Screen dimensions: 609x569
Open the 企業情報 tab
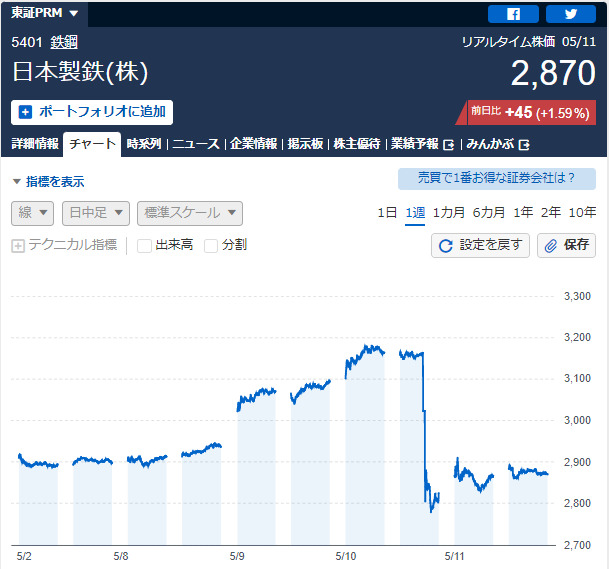point(253,144)
